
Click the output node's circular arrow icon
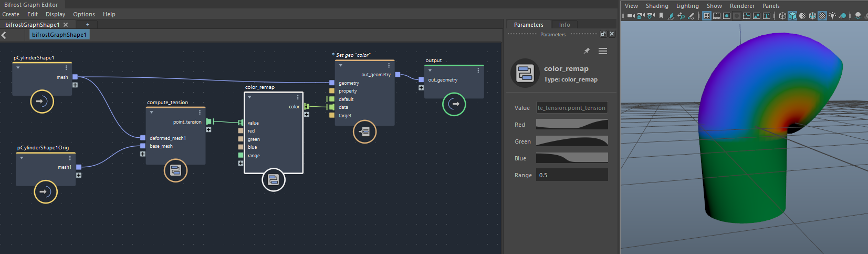(x=454, y=104)
